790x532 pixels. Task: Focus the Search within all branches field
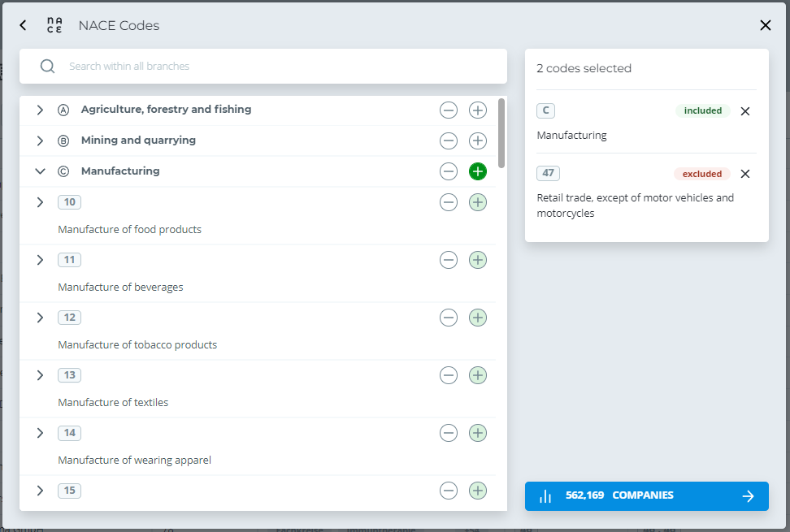pyautogui.click(x=276, y=66)
